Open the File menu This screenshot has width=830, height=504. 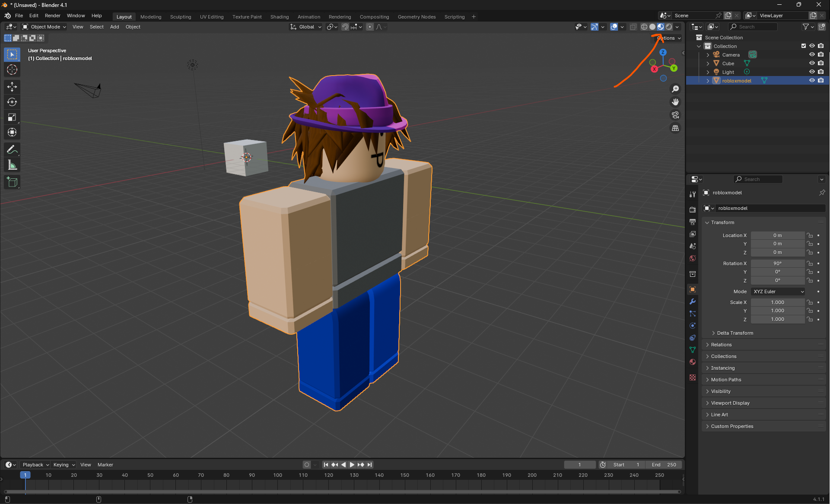point(19,16)
